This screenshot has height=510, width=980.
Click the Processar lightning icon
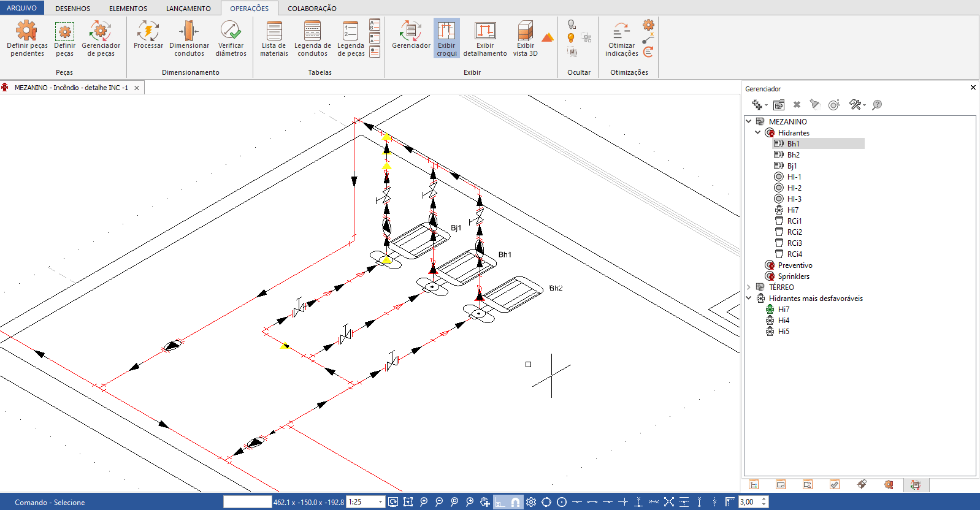click(x=148, y=31)
